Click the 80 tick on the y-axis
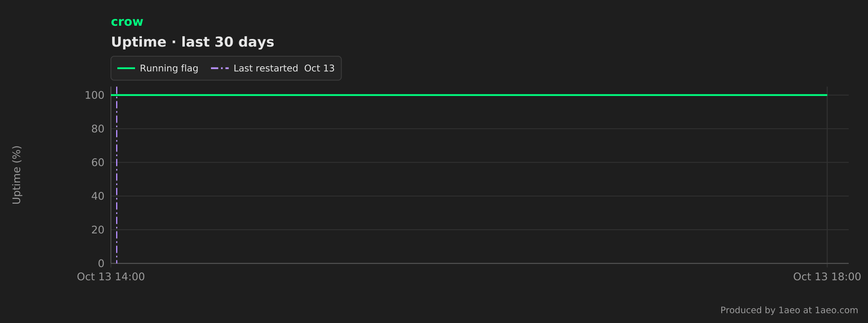The image size is (868, 323). pos(98,129)
